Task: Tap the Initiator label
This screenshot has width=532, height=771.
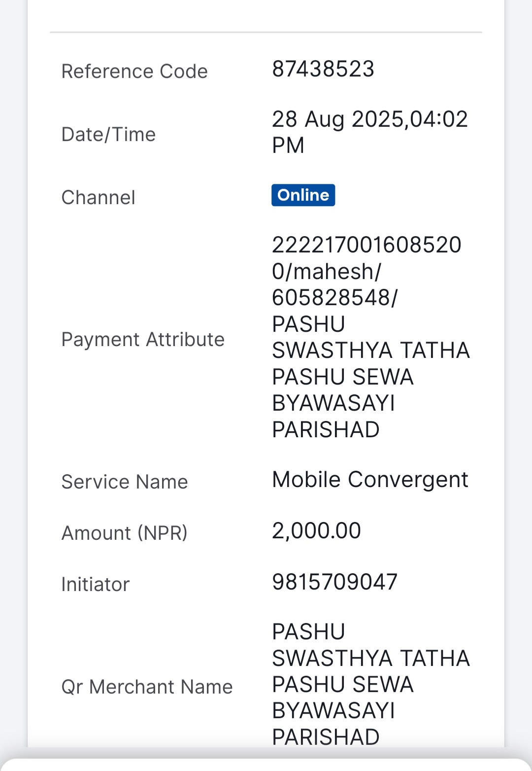Action: [x=96, y=585]
